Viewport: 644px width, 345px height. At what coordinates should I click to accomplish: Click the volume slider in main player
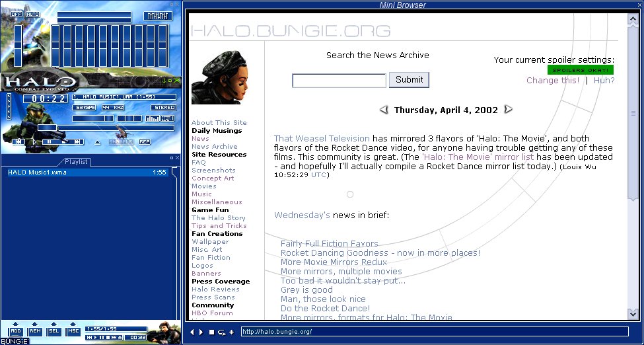tap(93, 118)
